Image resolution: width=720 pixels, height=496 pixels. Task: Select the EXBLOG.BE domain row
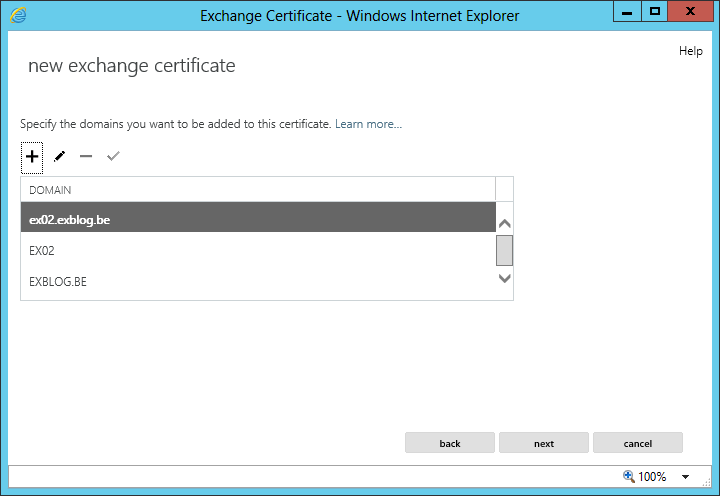(x=258, y=282)
